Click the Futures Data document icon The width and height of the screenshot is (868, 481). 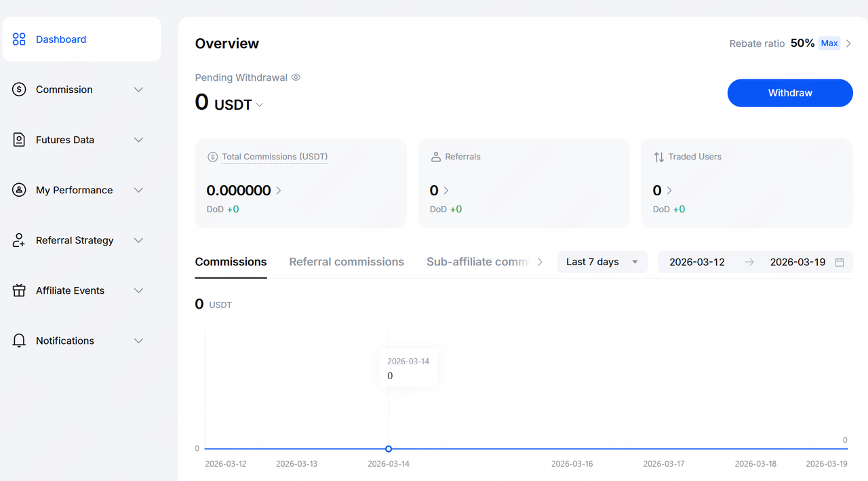pos(19,140)
